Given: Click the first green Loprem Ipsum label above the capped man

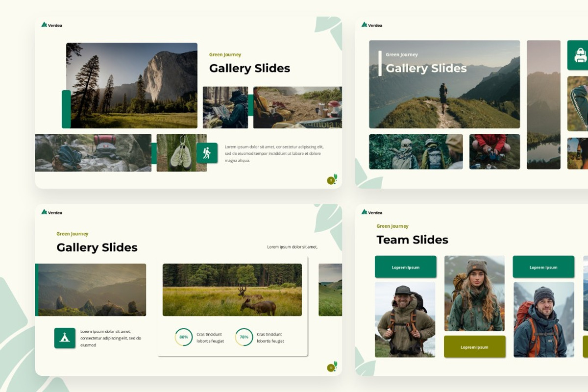Looking at the screenshot, I should pyautogui.click(x=406, y=267).
